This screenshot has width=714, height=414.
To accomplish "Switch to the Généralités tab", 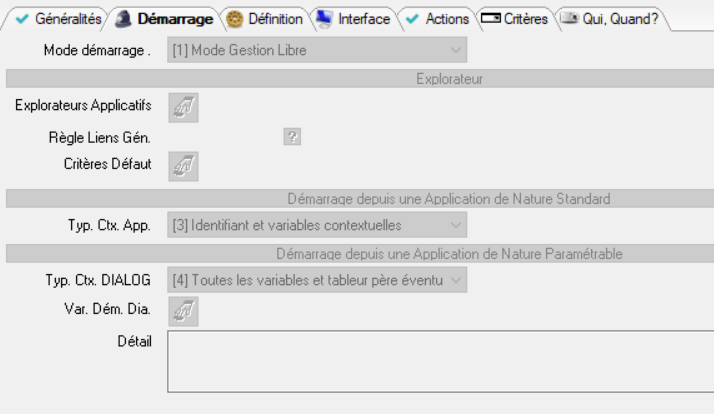I will point(59,19).
